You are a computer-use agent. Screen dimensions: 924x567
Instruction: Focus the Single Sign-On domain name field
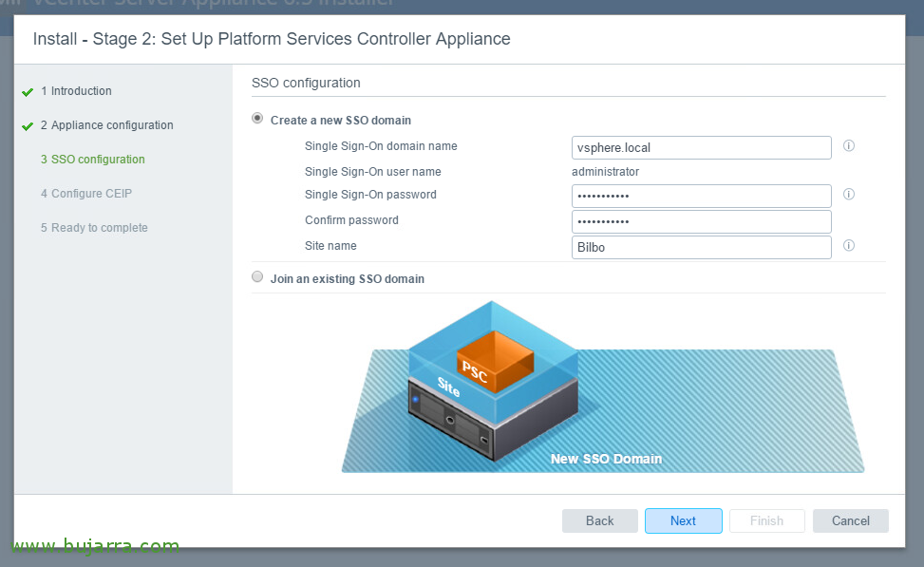pyautogui.click(x=701, y=148)
